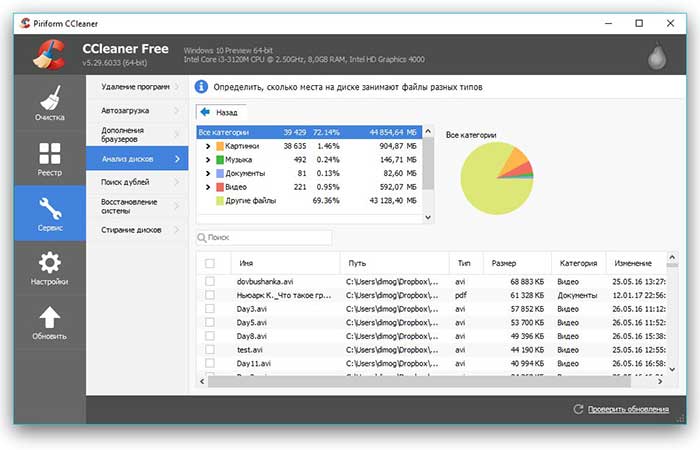Tick the select-all header checkbox
This screenshot has width=700, height=450.
point(210,263)
